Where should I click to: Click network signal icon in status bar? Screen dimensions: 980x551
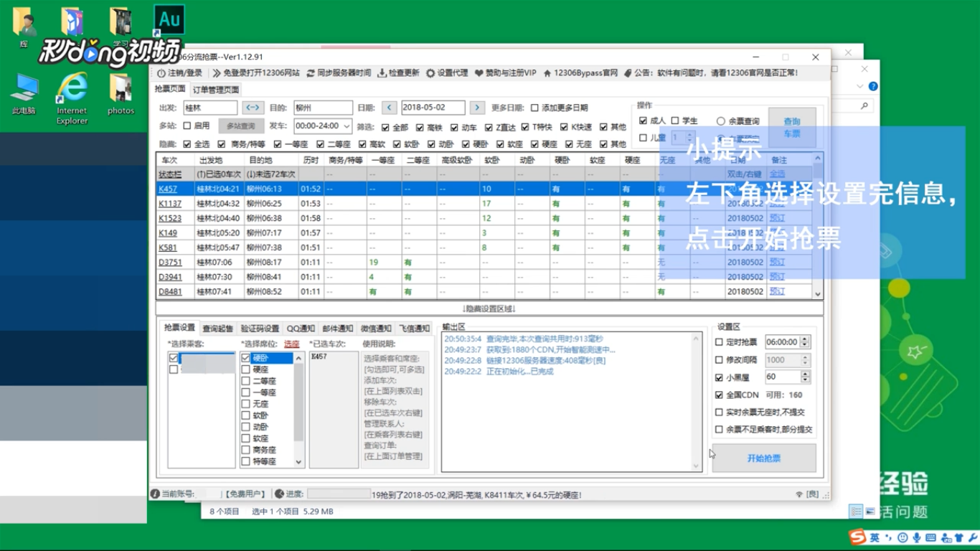[x=799, y=494]
